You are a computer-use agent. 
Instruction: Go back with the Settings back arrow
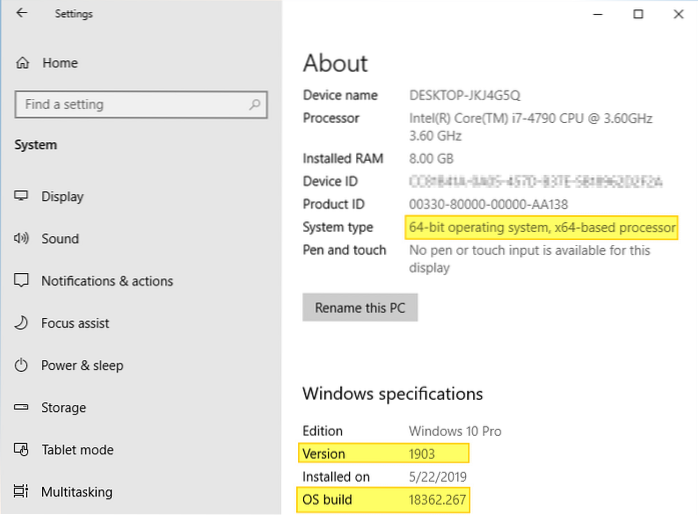[x=21, y=13]
